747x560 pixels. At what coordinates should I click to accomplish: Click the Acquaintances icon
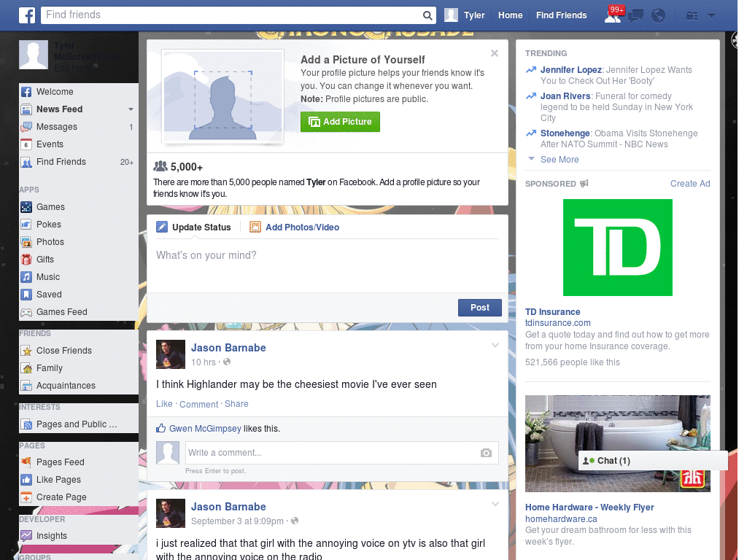(26, 386)
